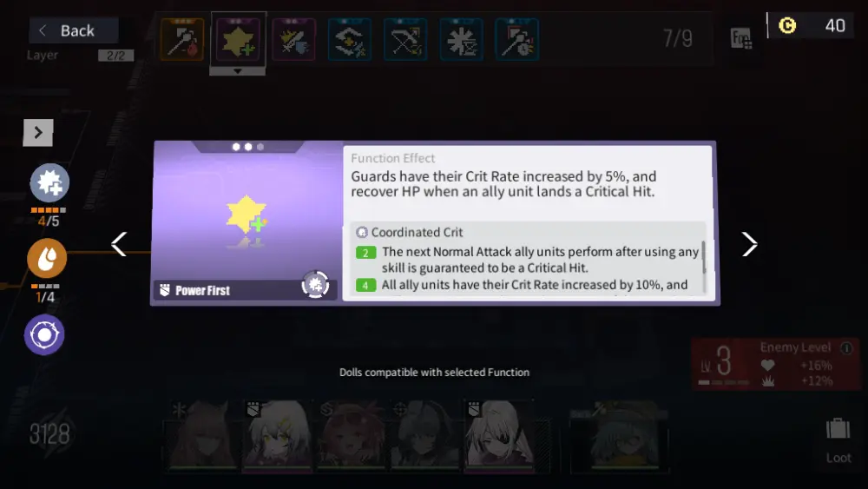Screen dimensions: 868x489
Task: Open the purple ring set icon
Action: coord(44,334)
